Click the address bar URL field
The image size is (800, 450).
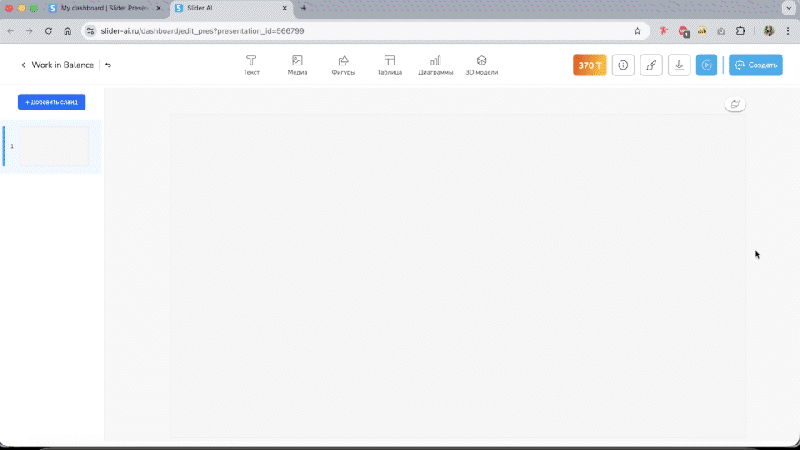tap(365, 31)
